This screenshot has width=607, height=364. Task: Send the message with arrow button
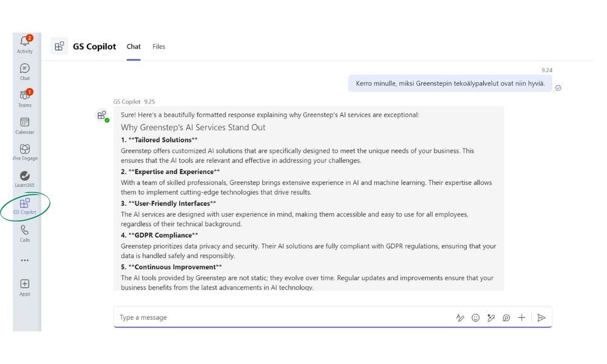point(541,317)
